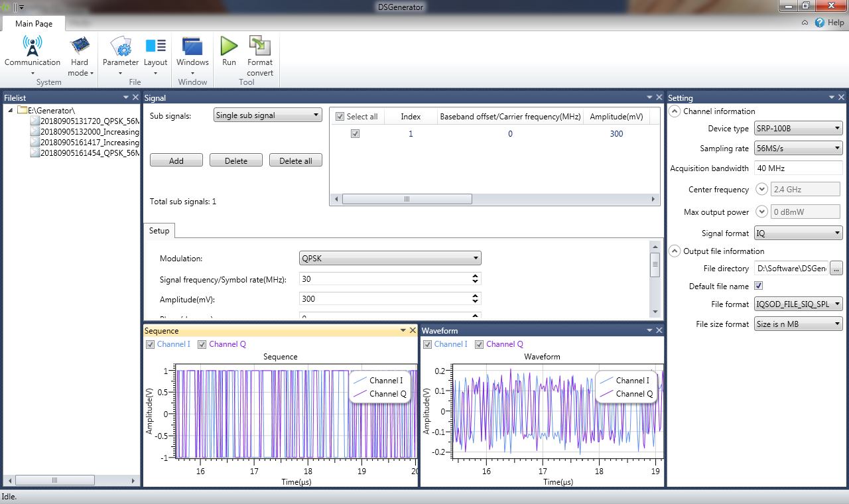Click the Delete all button
Image resolution: width=849 pixels, height=504 pixels.
pos(296,160)
